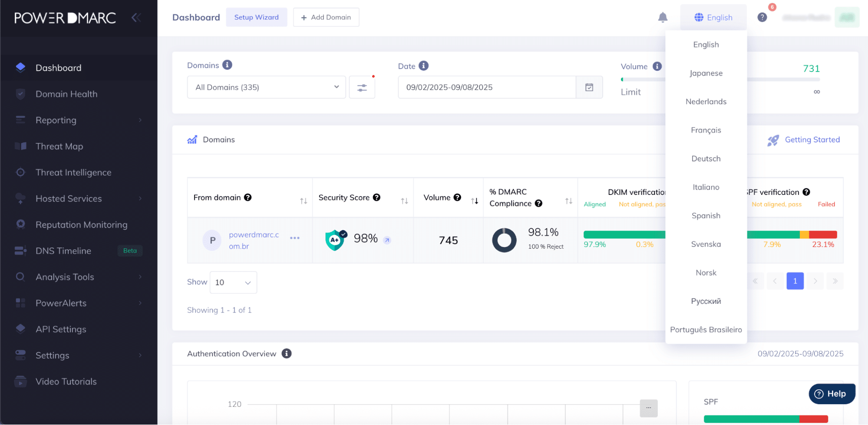The image size is (868, 425).
Task: Select Português Brasileiro from language menu
Action: [x=706, y=330]
